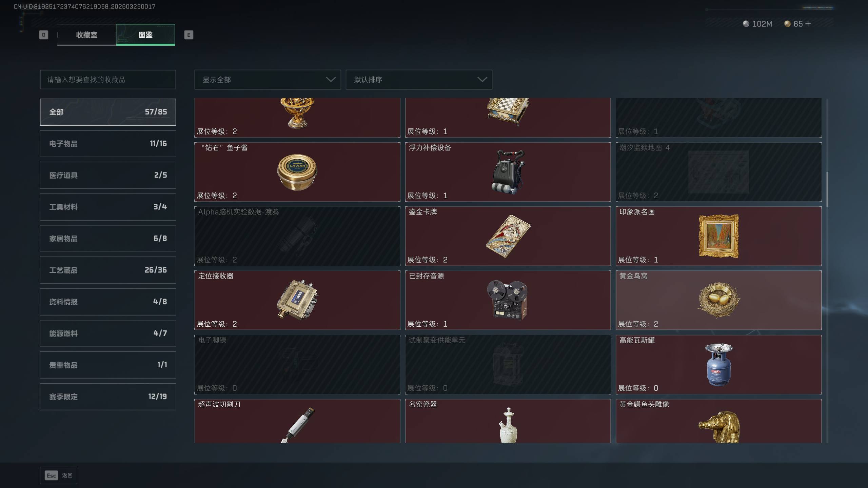Switch to the 收藏室 tab
This screenshot has width=868, height=488.
pyautogui.click(x=87, y=35)
